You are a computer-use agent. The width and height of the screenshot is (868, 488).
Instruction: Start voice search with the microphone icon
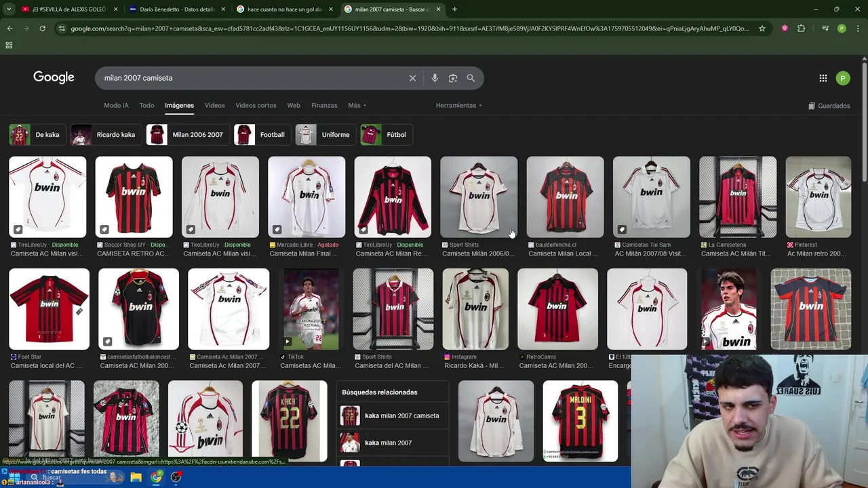click(x=435, y=78)
